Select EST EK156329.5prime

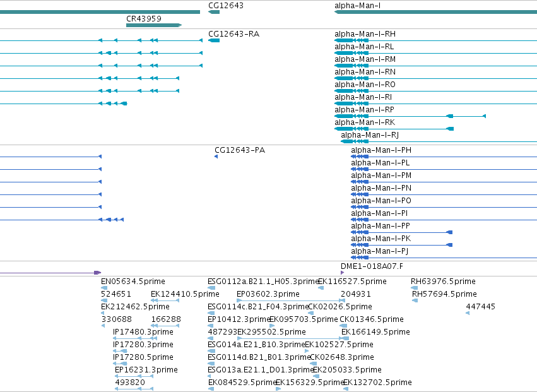310,383
